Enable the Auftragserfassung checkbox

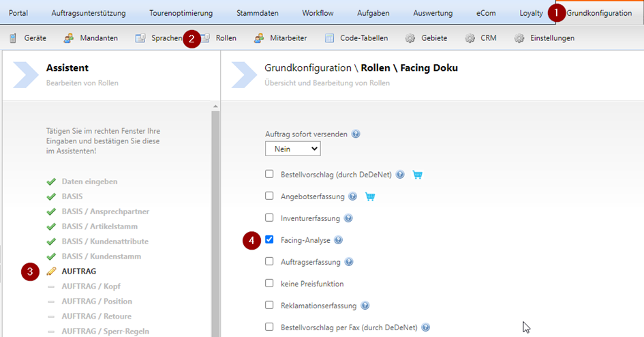(x=269, y=261)
